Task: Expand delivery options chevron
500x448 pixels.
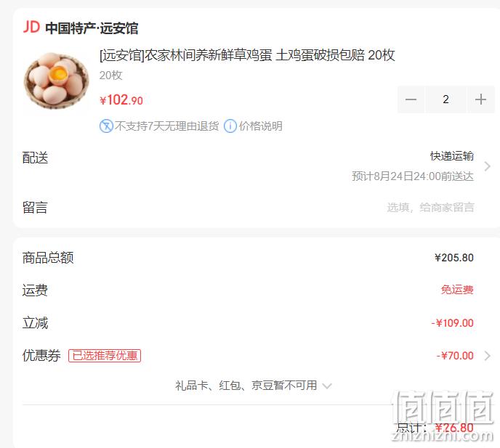Action: click(x=487, y=166)
